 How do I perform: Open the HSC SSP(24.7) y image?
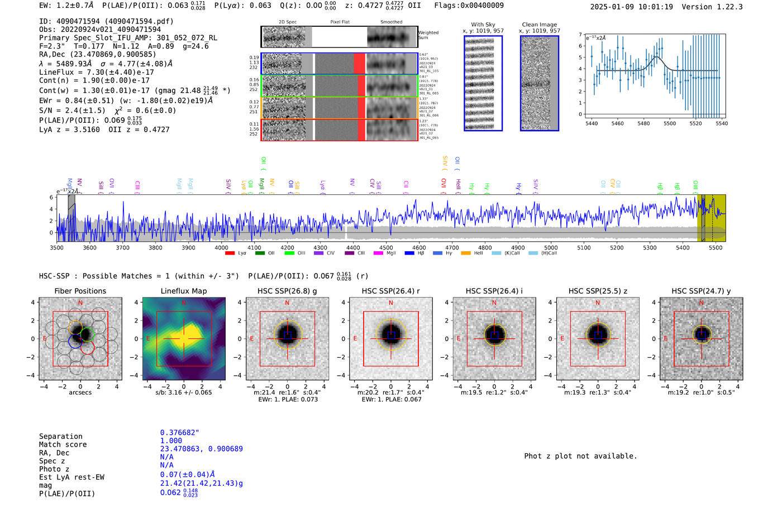click(x=702, y=339)
